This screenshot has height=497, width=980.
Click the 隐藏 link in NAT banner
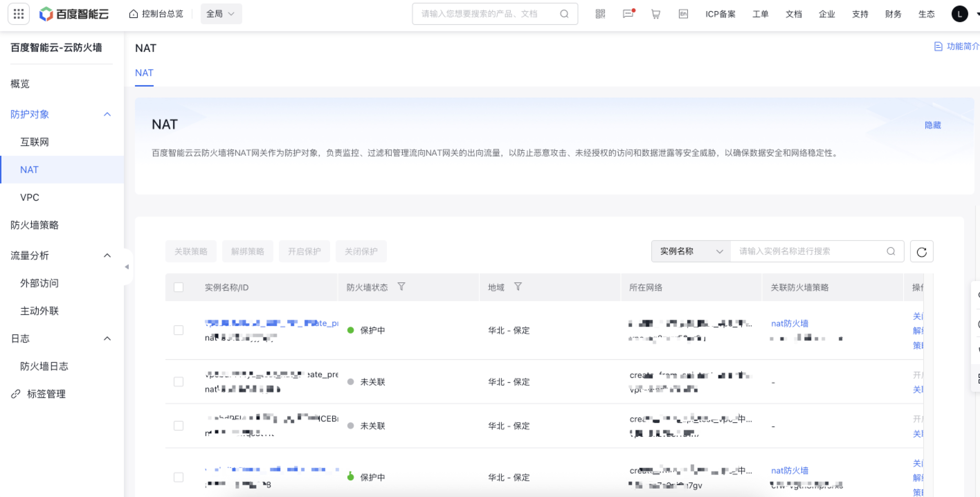pos(933,125)
